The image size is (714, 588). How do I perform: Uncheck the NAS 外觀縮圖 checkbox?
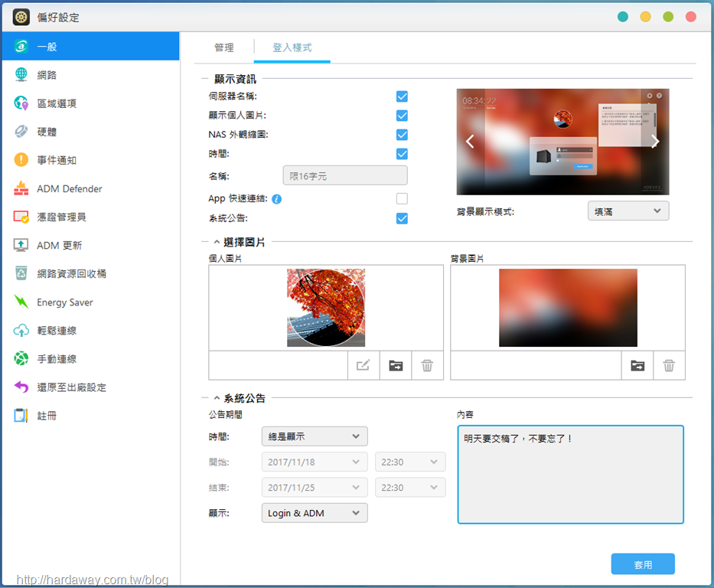tap(402, 135)
